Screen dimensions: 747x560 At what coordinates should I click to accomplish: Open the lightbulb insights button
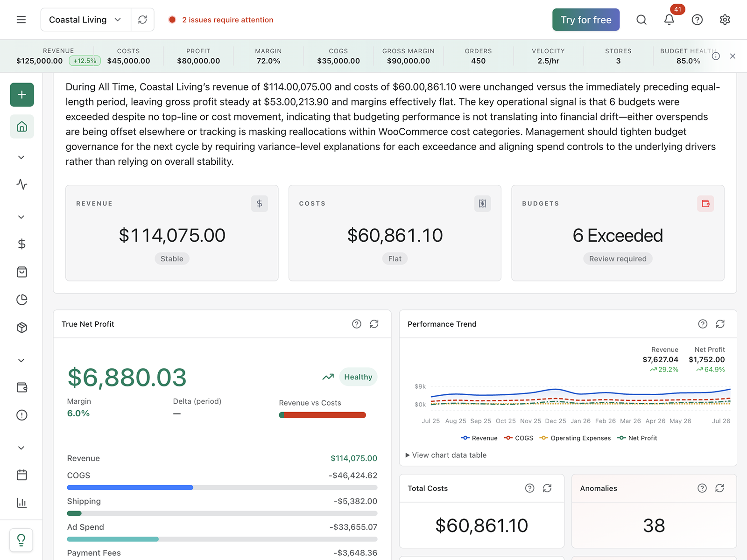pyautogui.click(x=21, y=540)
